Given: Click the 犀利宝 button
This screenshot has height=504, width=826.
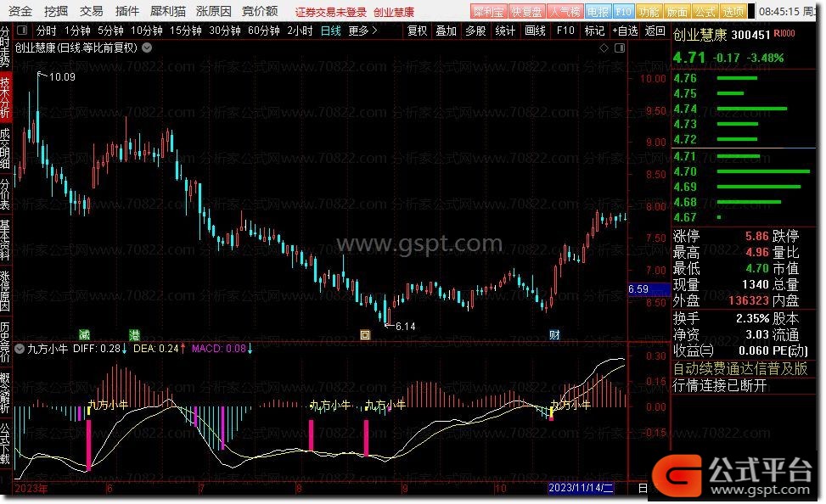Looking at the screenshot, I should point(488,12).
